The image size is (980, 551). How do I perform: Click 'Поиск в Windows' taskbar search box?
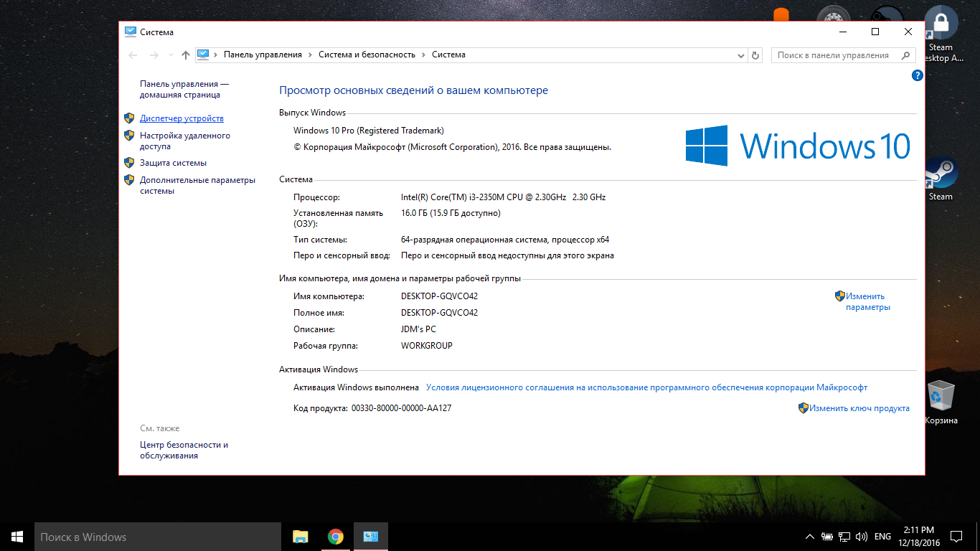click(x=158, y=537)
